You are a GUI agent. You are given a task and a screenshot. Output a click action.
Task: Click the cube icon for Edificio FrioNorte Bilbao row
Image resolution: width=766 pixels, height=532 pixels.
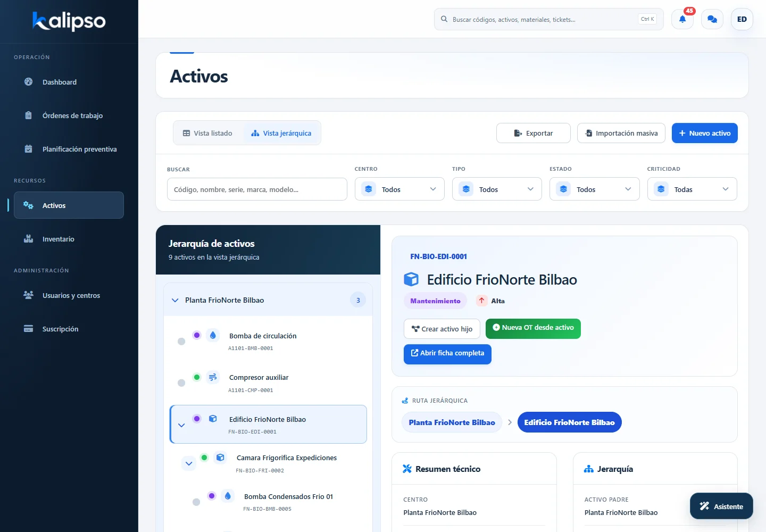(213, 419)
